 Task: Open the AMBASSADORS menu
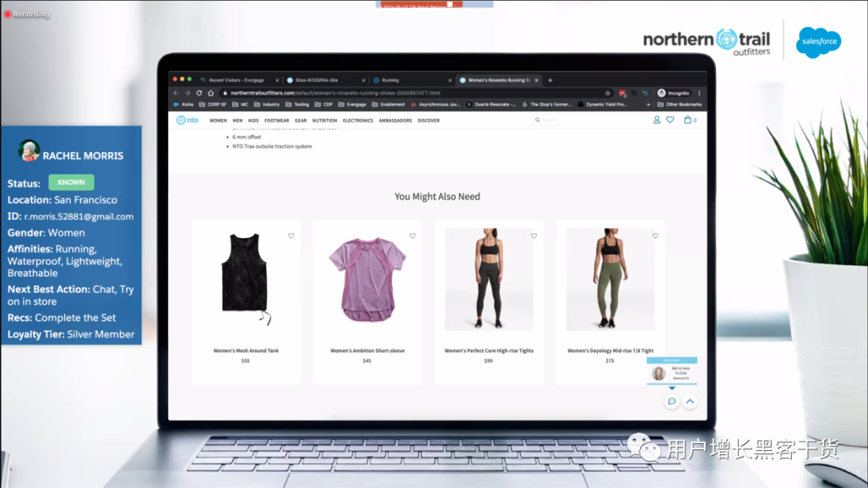click(x=395, y=121)
